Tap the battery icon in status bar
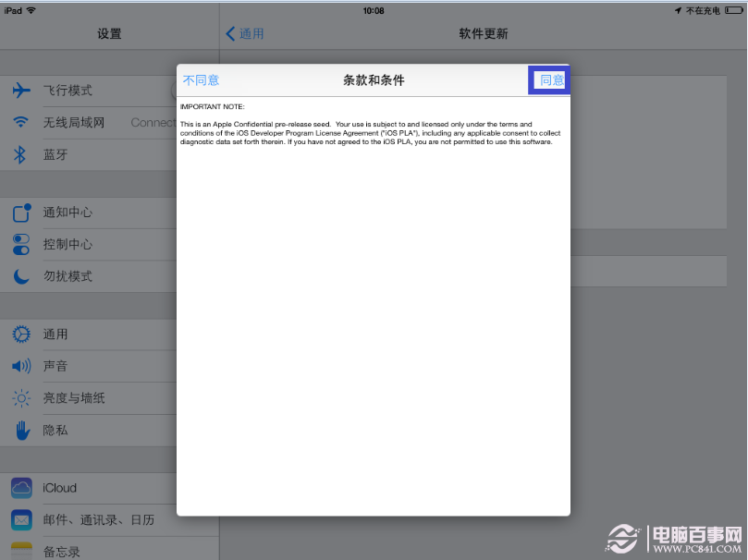 pyautogui.click(x=734, y=10)
